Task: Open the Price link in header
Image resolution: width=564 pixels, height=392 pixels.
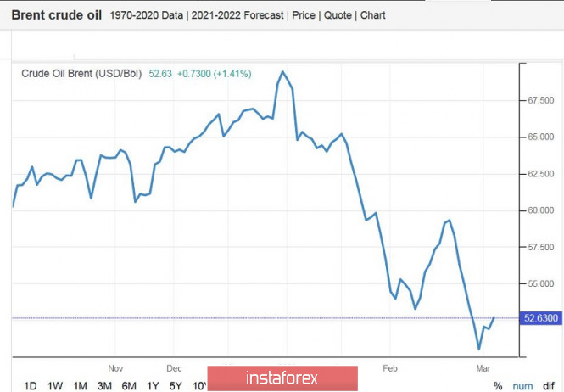Action: [x=305, y=16]
